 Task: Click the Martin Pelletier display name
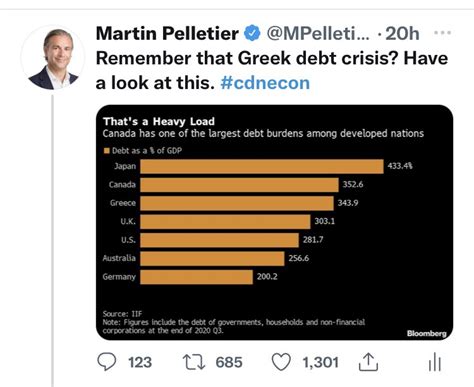pos(167,33)
